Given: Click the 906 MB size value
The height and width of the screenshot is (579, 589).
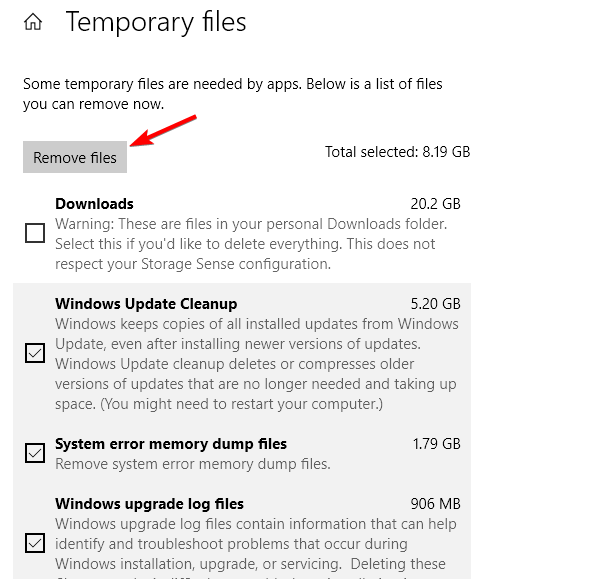Looking at the screenshot, I should point(435,504).
